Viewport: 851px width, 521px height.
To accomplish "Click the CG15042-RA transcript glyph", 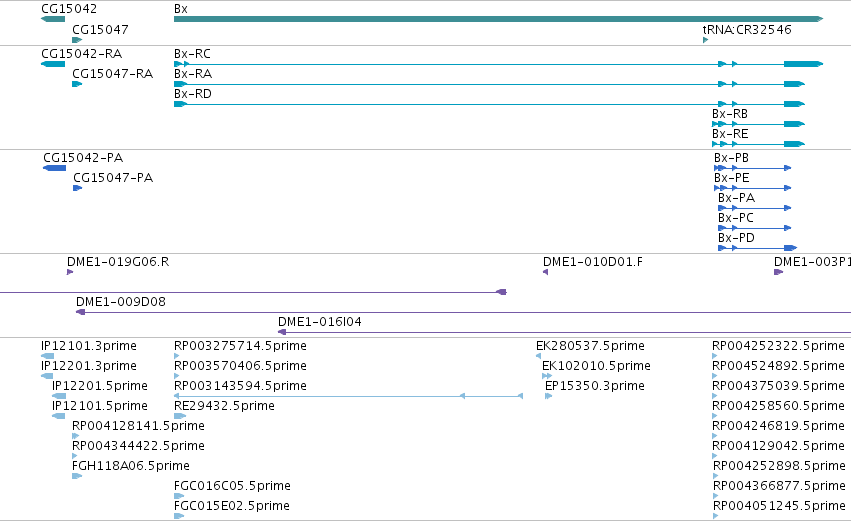I will pos(53,64).
